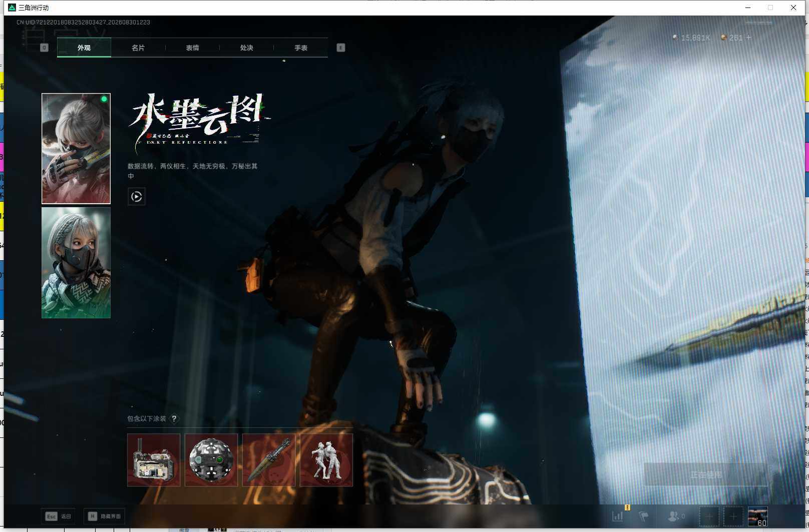Close the 三角洲行动 window

793,8
